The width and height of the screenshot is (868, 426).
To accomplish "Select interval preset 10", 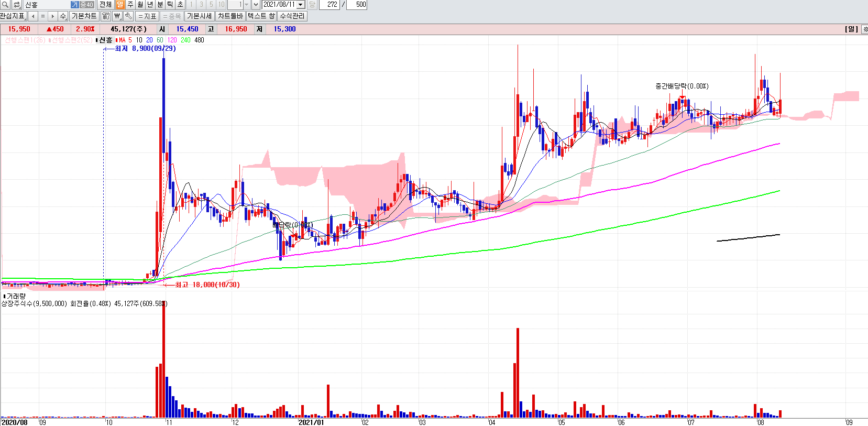I will (221, 5).
